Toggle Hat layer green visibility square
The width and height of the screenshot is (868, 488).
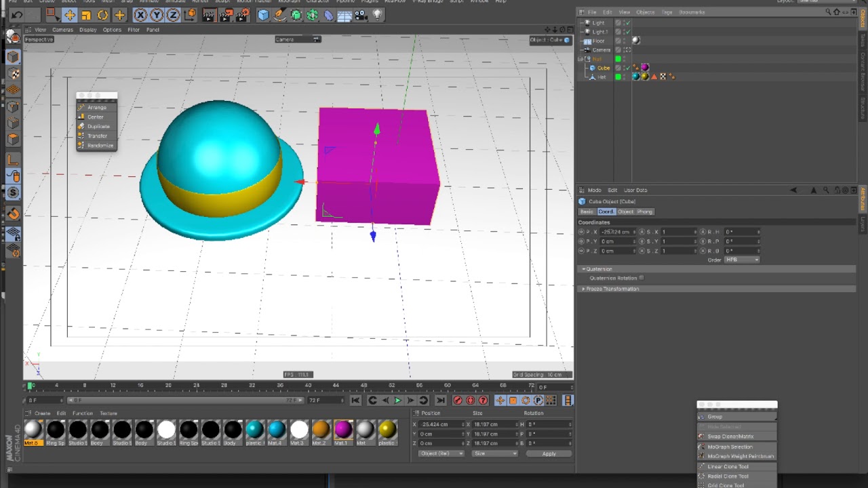pos(618,77)
